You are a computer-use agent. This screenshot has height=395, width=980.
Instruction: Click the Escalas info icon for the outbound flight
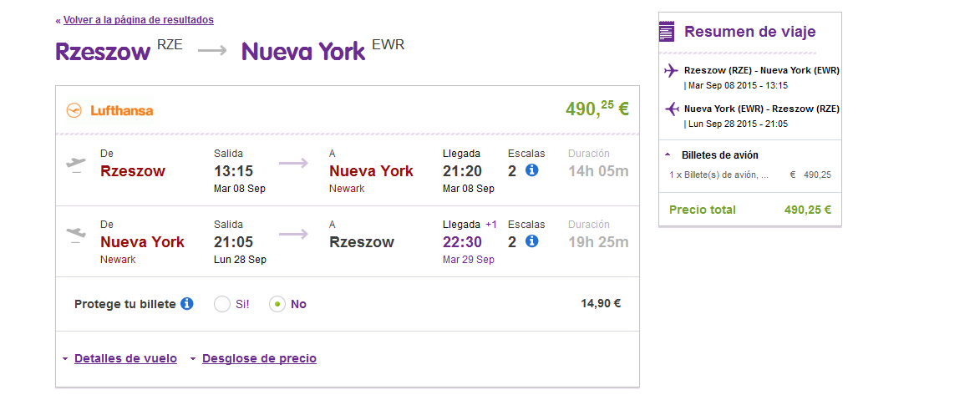(x=532, y=170)
